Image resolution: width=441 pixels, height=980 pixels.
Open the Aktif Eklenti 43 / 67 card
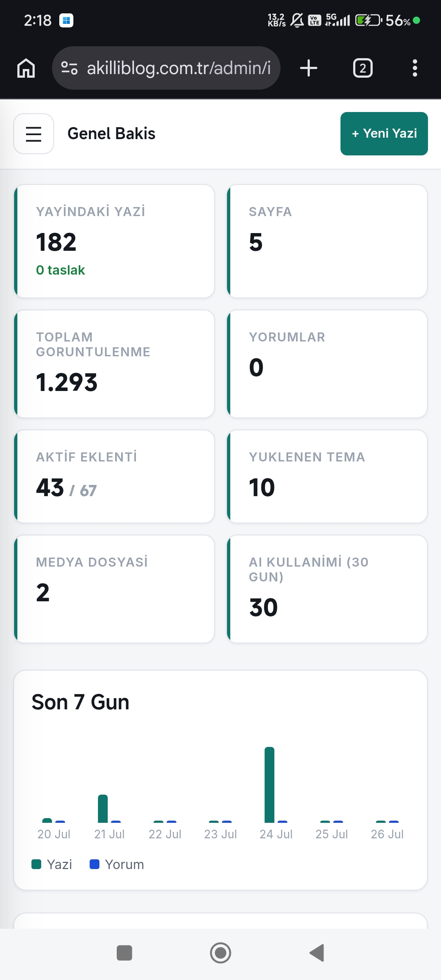(114, 476)
